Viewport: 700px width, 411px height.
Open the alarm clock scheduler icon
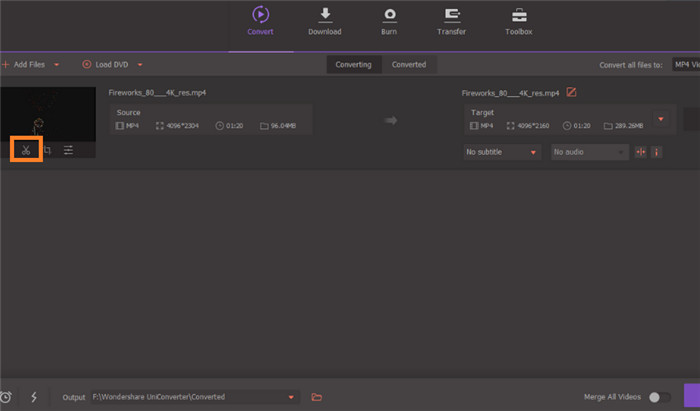click(x=6, y=397)
